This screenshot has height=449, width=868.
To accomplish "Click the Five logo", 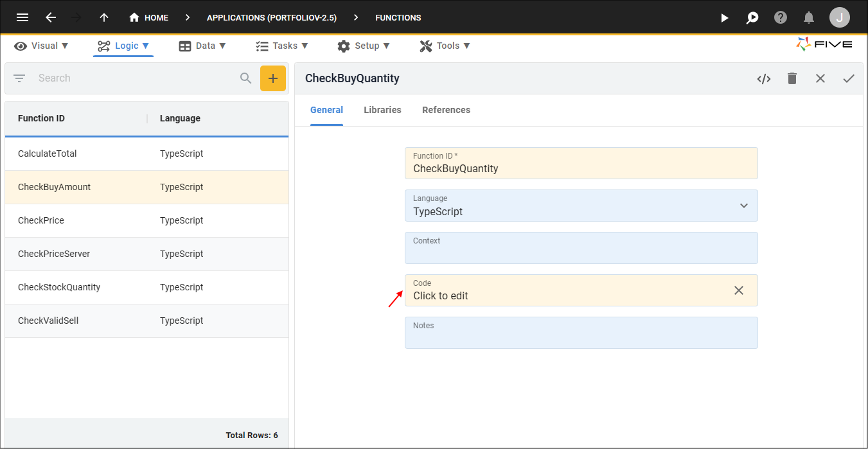I will point(824,44).
